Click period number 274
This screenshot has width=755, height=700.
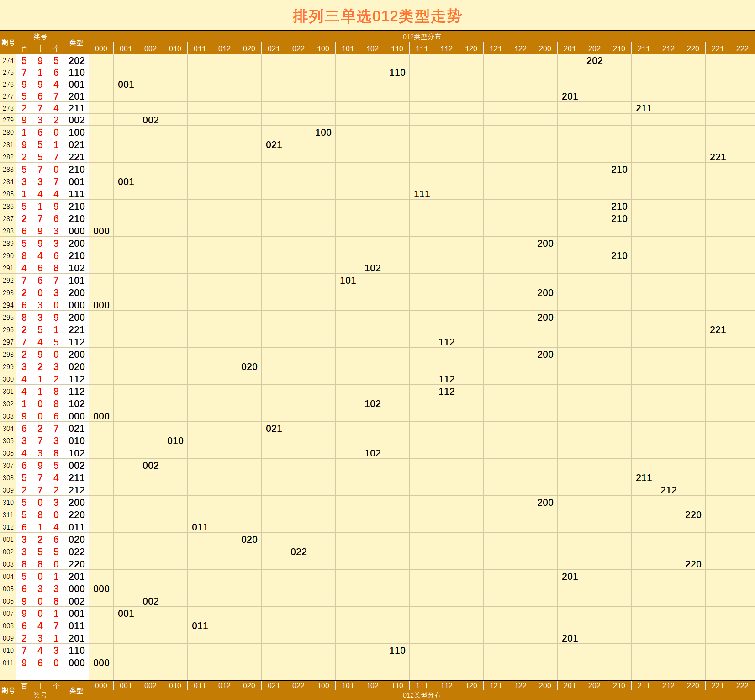click(8, 60)
